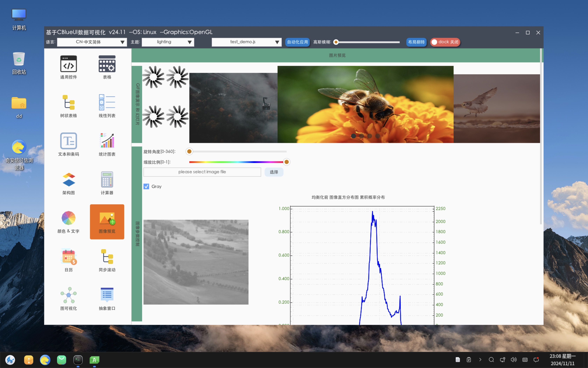The height and width of the screenshot is (368, 588).
Task: Select the 图像预览 image preview icon
Action: (x=107, y=222)
